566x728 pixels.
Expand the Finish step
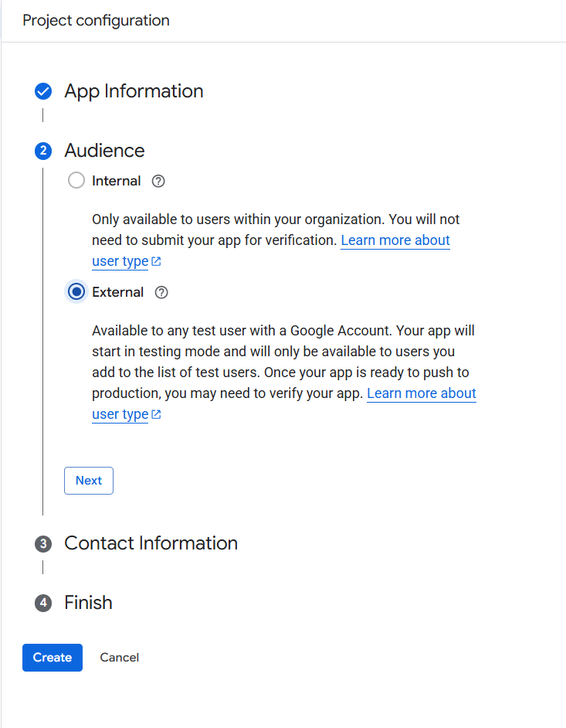[88, 603]
